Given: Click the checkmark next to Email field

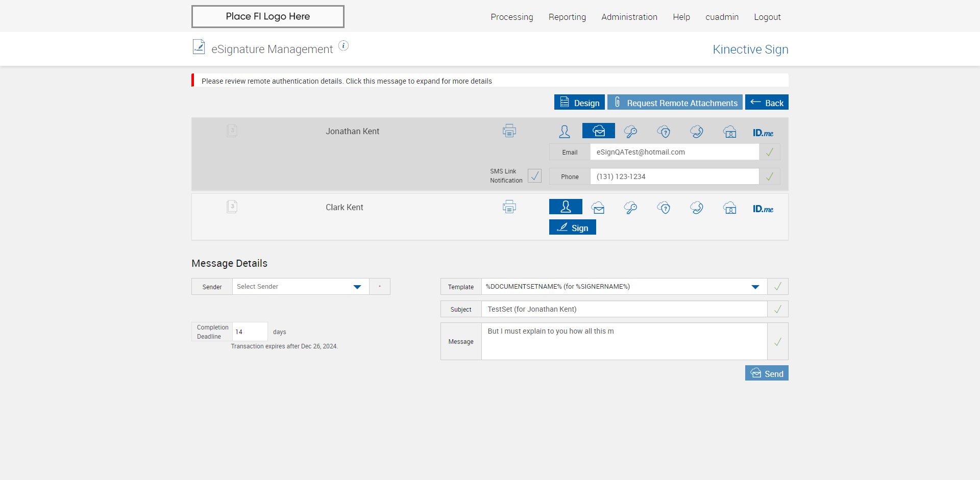Looking at the screenshot, I should pos(770,152).
